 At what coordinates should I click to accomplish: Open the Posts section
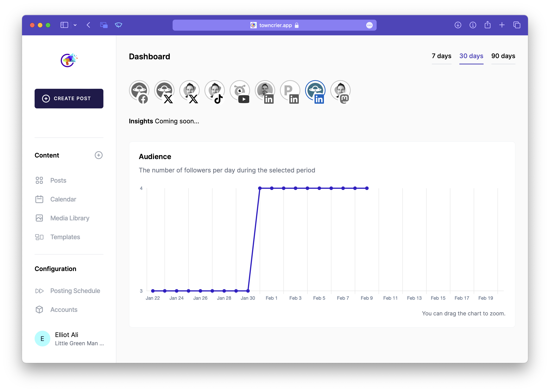tap(58, 180)
